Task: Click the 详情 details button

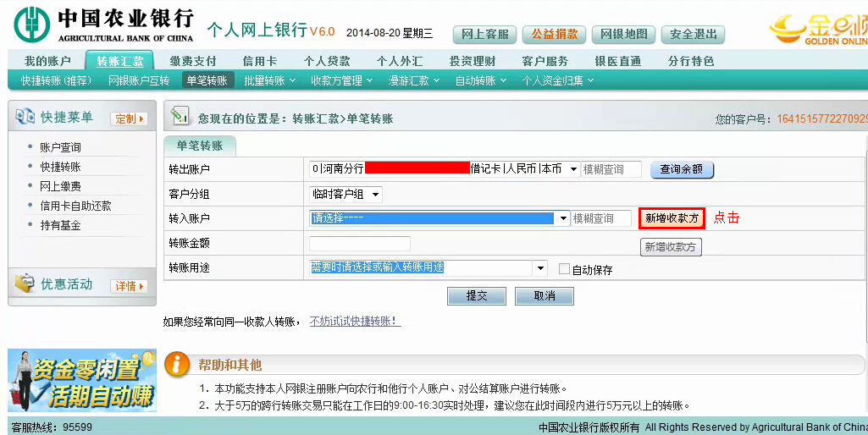Action: pos(129,286)
